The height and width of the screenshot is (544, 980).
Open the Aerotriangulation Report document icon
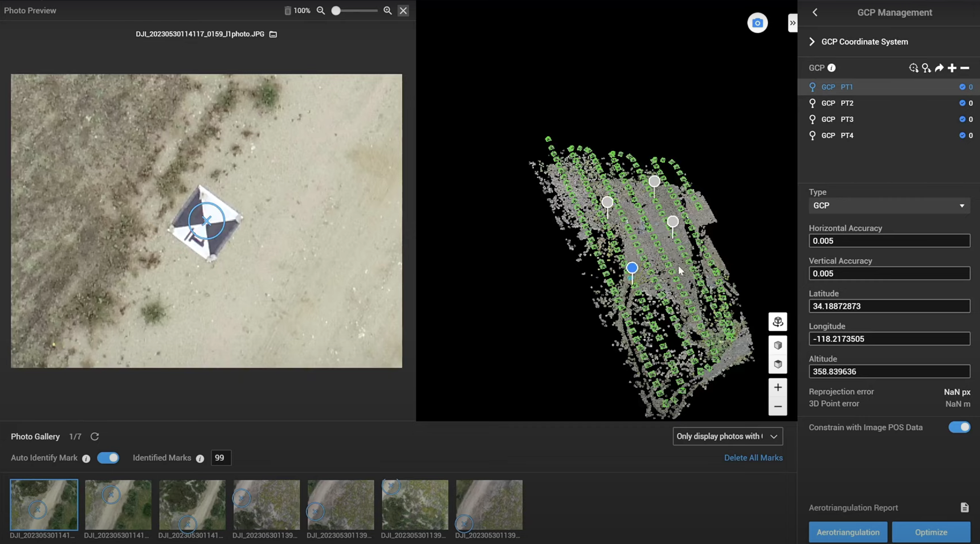965,508
